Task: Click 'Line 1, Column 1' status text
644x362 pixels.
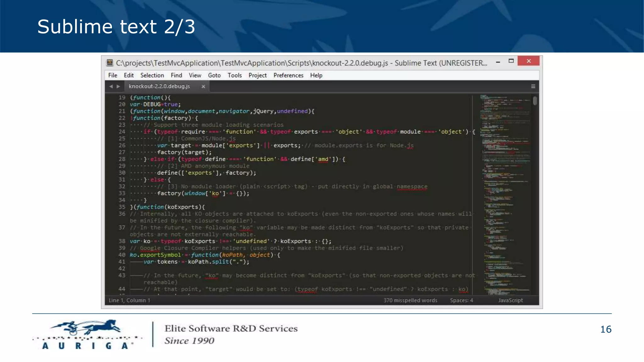Action: point(129,300)
